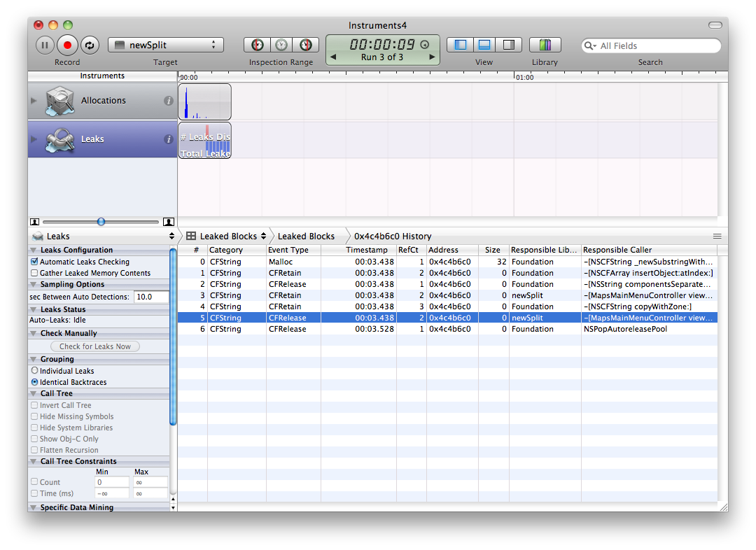Toggle Automatic Leaks Checking
Viewport: 756px width, 550px height.
(34, 262)
